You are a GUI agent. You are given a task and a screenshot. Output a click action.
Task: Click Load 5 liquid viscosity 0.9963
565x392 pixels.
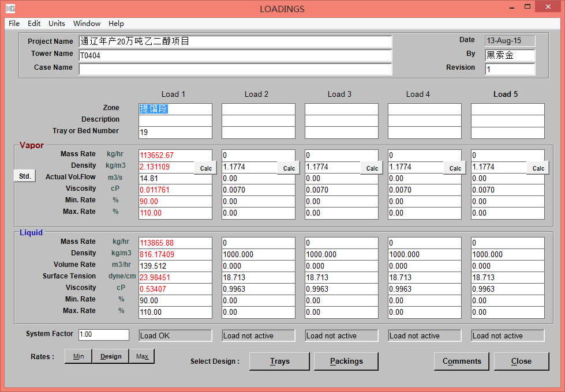pos(508,289)
